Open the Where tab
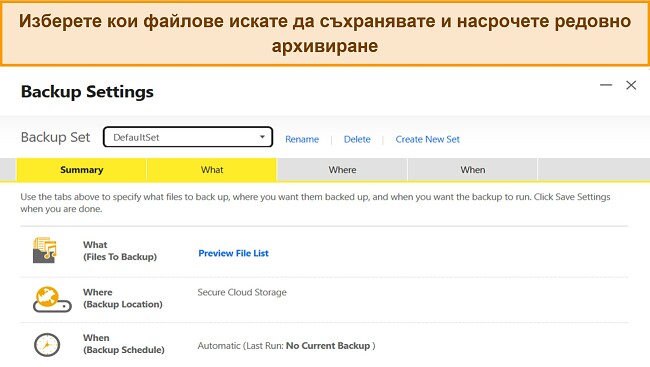650x367 pixels. coord(342,170)
